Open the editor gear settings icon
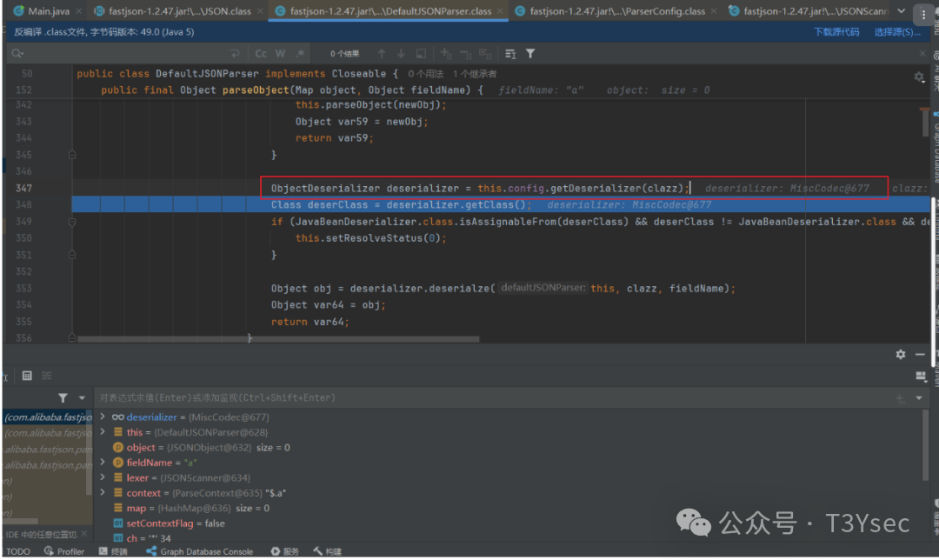 click(919, 77)
